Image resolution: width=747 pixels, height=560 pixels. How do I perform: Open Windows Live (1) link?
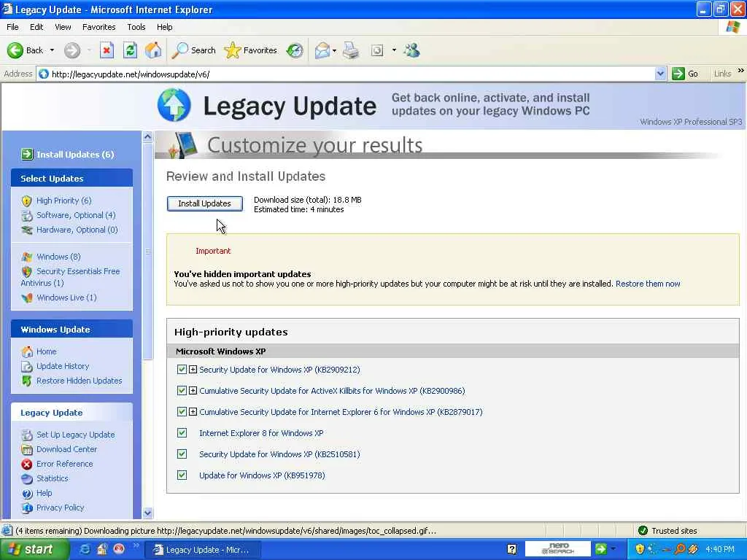pos(66,297)
